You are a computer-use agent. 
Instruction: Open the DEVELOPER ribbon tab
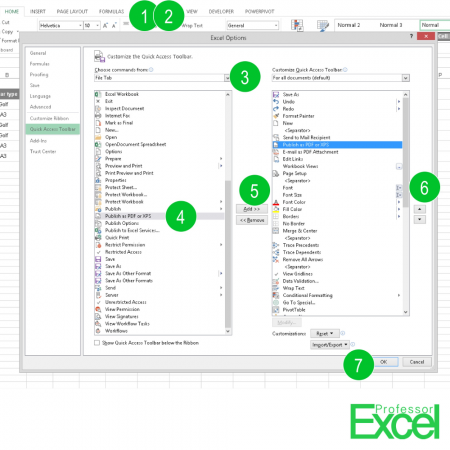221,11
